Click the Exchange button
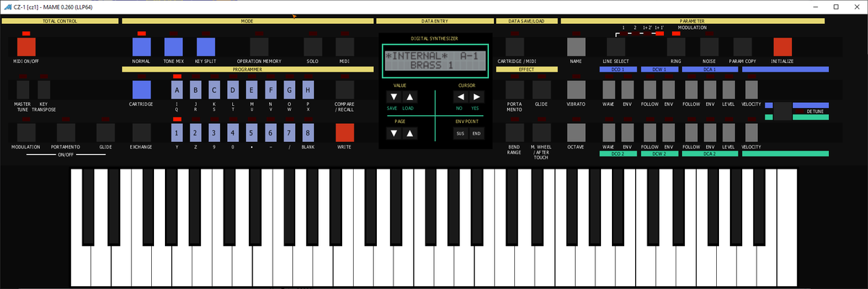868x289 pixels. click(141, 133)
